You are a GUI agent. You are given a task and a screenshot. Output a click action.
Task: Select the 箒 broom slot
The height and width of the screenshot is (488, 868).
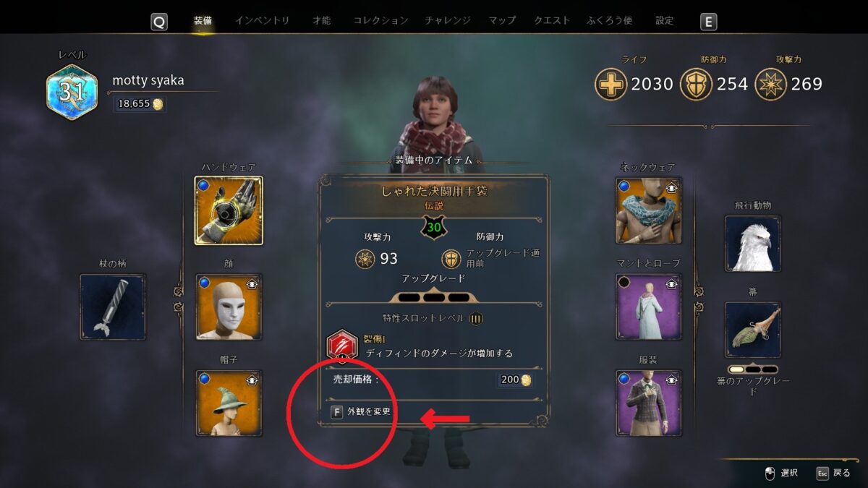click(753, 330)
